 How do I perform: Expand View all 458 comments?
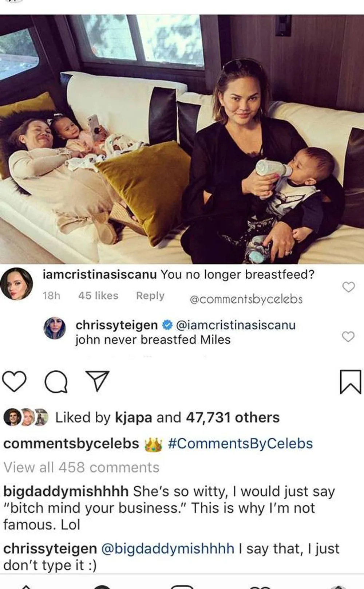click(x=82, y=467)
